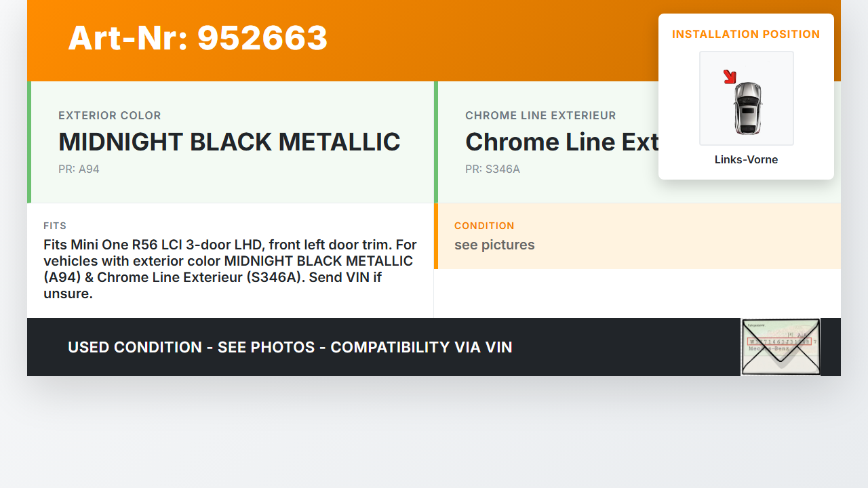868x488 pixels.
Task: Select the PR: A94 paint code
Action: pos(79,169)
